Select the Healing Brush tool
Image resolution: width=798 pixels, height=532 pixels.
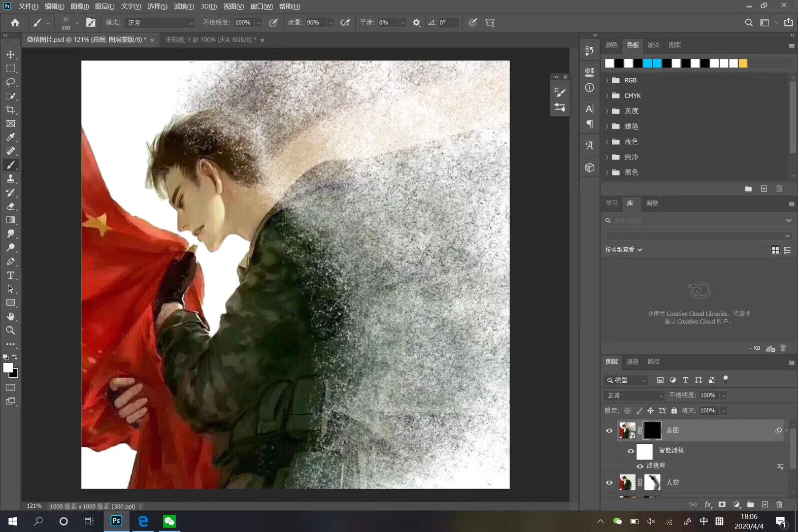(x=10, y=151)
